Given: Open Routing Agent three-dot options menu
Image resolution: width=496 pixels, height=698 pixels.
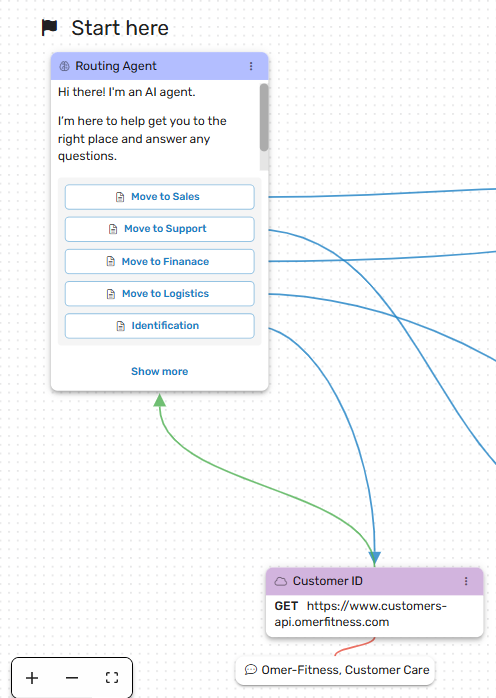Looking at the screenshot, I should pyautogui.click(x=251, y=66).
